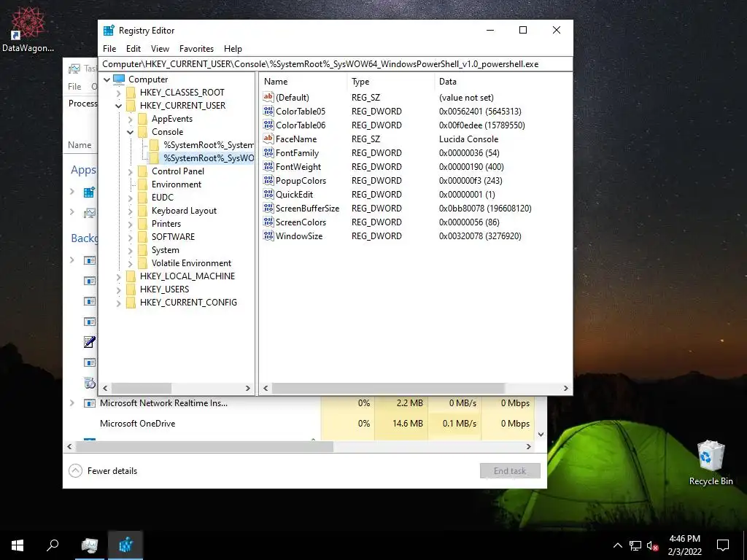Click the Task Manager taskbar icon

pyautogui.click(x=90, y=545)
